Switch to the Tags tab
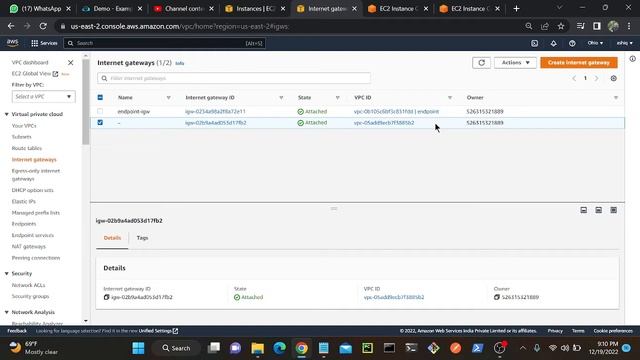640x360 pixels. [x=142, y=238]
